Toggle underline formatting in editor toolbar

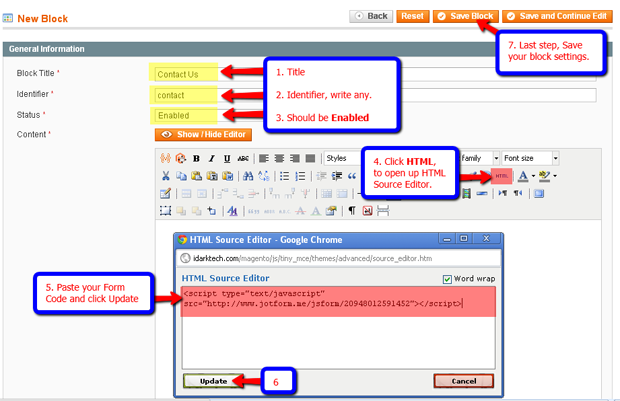coord(227,158)
